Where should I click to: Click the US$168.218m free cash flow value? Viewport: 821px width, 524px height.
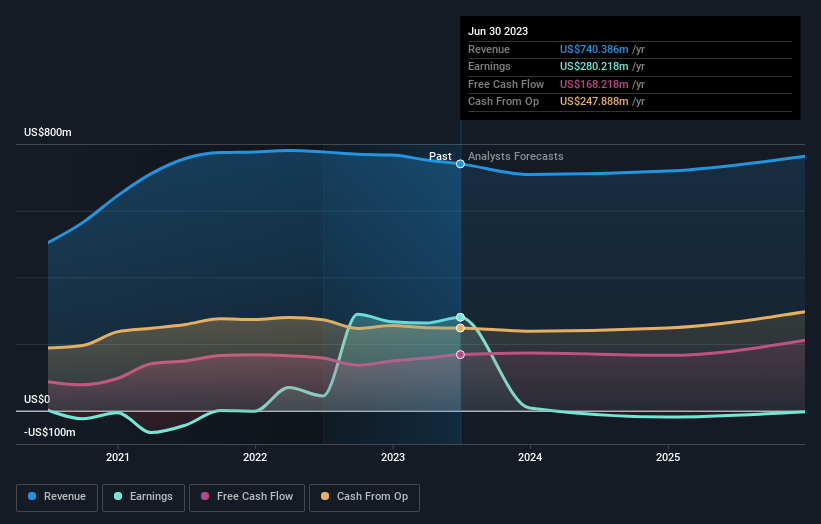tap(594, 84)
